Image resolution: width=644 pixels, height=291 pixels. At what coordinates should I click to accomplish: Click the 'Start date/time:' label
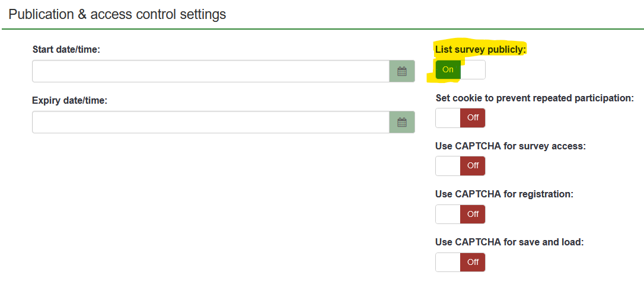pos(66,49)
